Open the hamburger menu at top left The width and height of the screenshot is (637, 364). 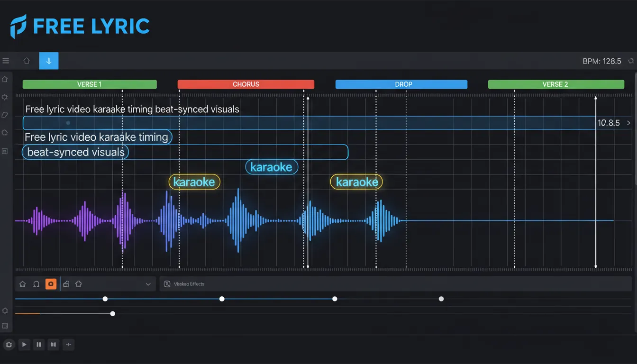click(6, 61)
